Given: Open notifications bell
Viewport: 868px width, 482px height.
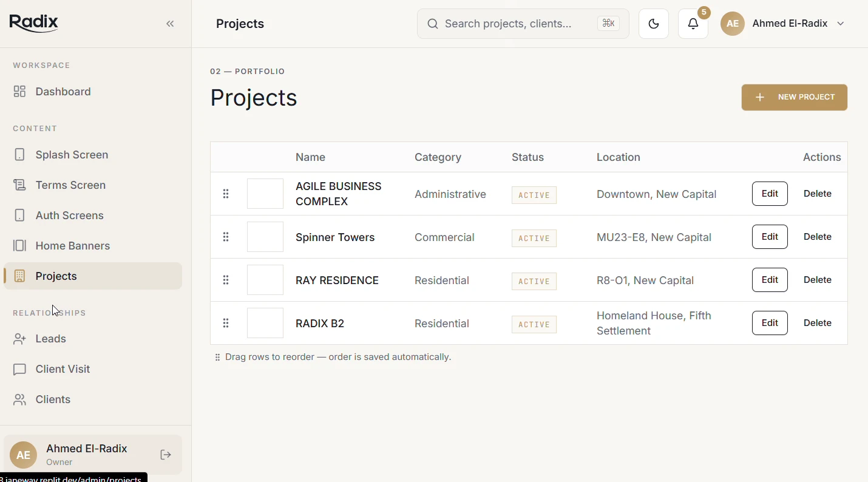Looking at the screenshot, I should 693,24.
